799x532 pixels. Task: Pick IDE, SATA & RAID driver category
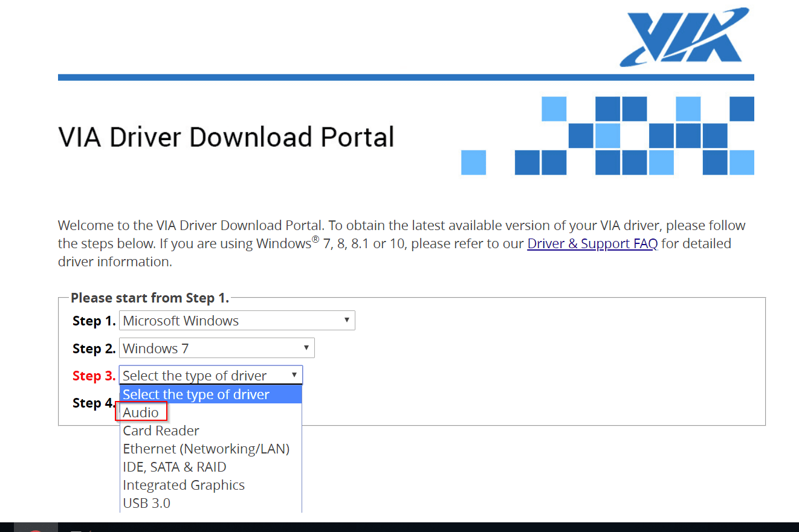click(174, 466)
